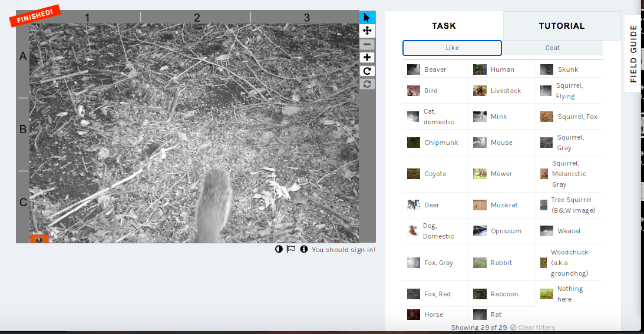Click the gray furry animal in the photo
644x334 pixels.
click(213, 206)
